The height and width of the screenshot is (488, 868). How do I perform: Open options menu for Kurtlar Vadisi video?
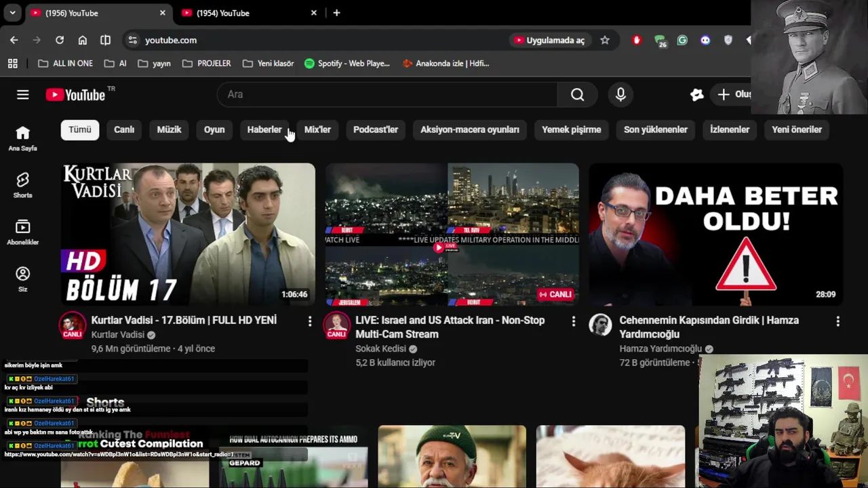[x=310, y=321]
